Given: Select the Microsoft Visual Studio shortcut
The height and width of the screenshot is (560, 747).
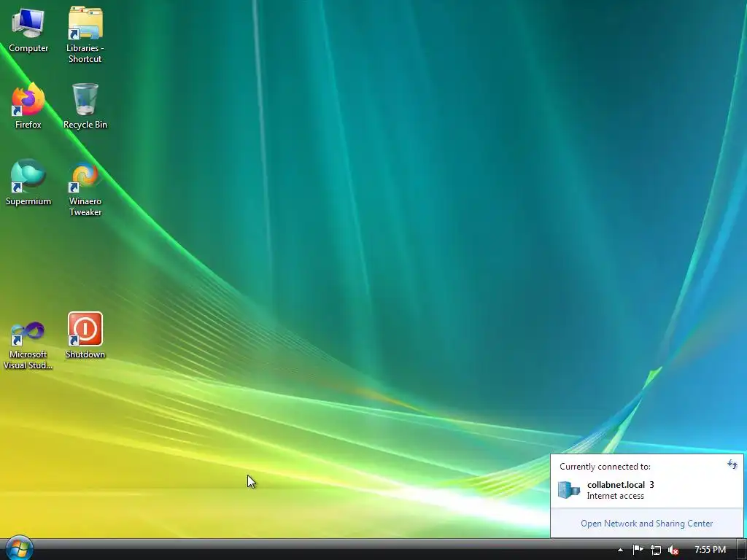Looking at the screenshot, I should pyautogui.click(x=28, y=346).
